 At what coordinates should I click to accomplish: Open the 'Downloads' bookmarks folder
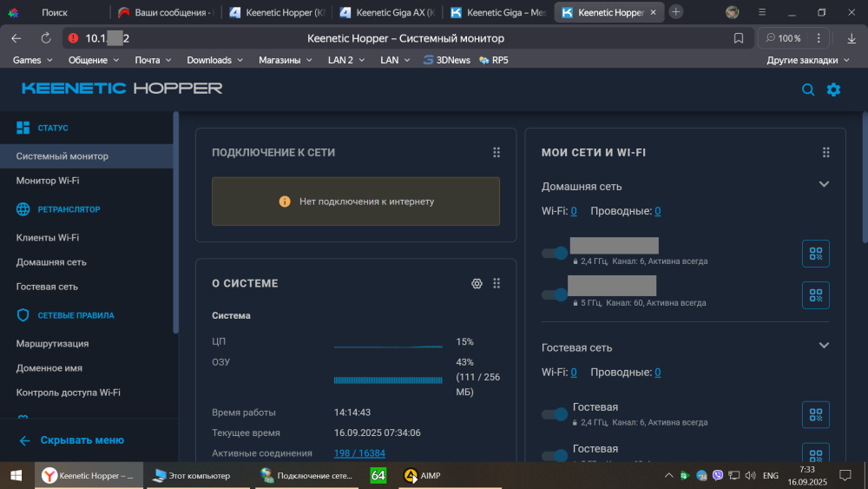click(214, 60)
